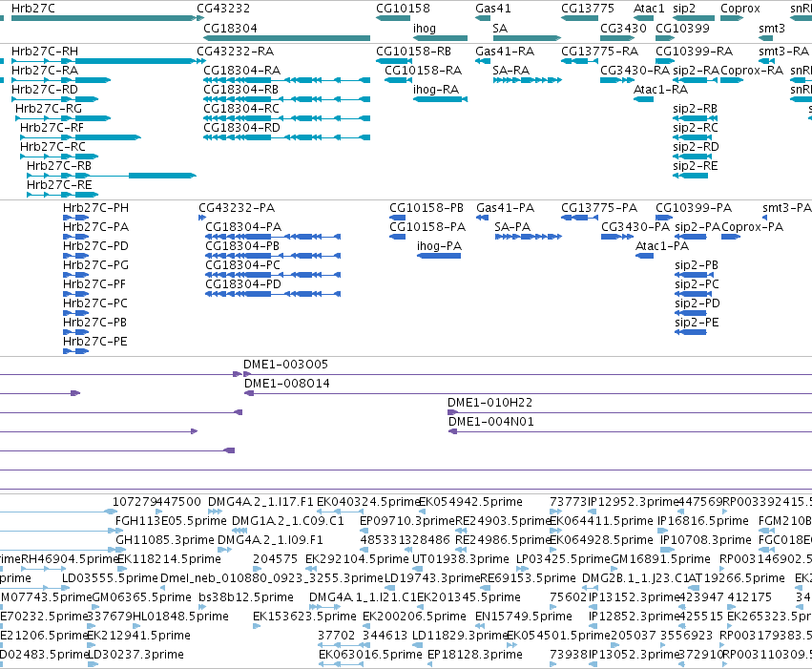Select protein Atac1-PA label
Screen dimensions: 812x669
(x=662, y=245)
